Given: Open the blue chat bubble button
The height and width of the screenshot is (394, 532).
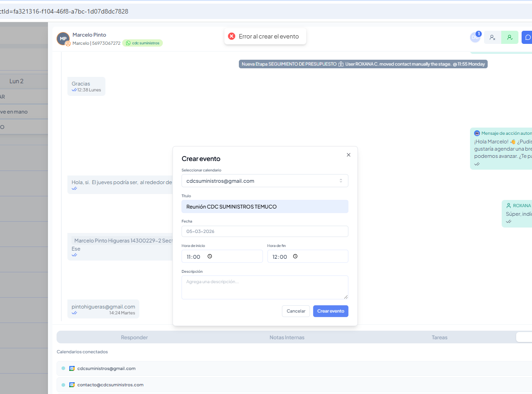Looking at the screenshot, I should 527,38.
